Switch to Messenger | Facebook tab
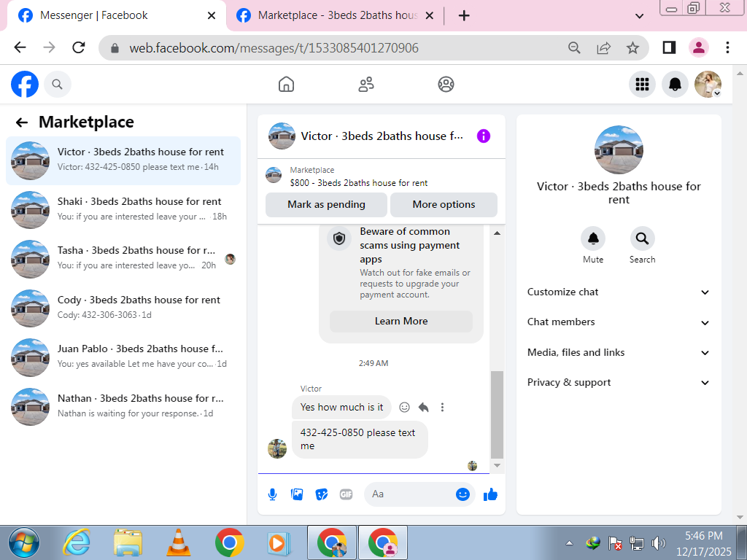Screen dimensions: 747x560 coord(115,16)
